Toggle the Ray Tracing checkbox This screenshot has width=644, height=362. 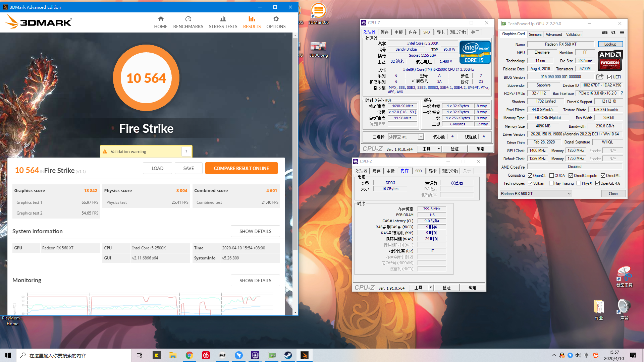pyautogui.click(x=551, y=183)
